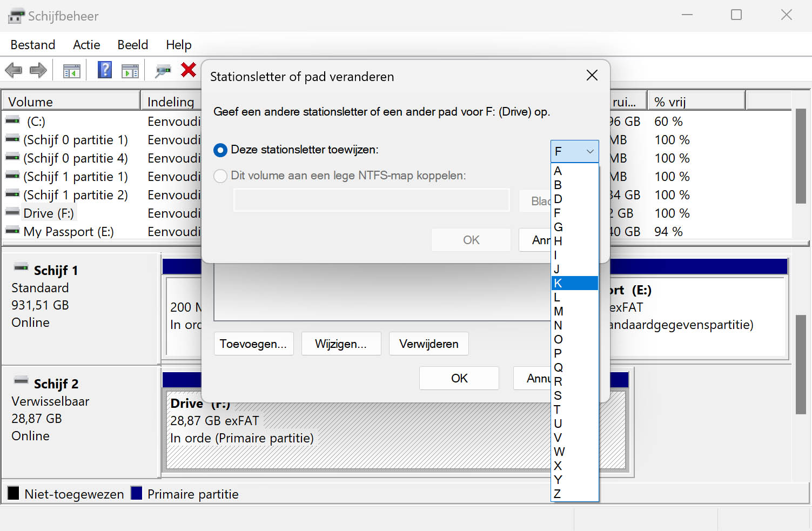Click the back arrow toolbar icon
This screenshot has height=531, width=812.
coord(14,70)
